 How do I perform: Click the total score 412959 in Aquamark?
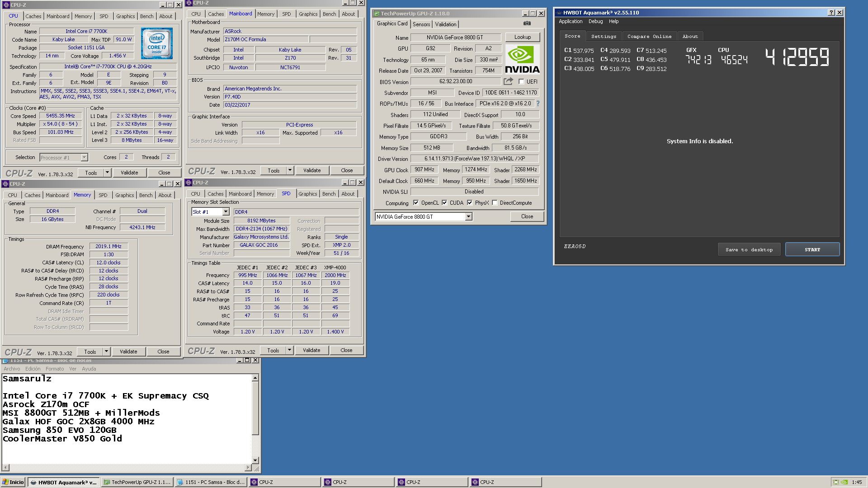pyautogui.click(x=797, y=57)
